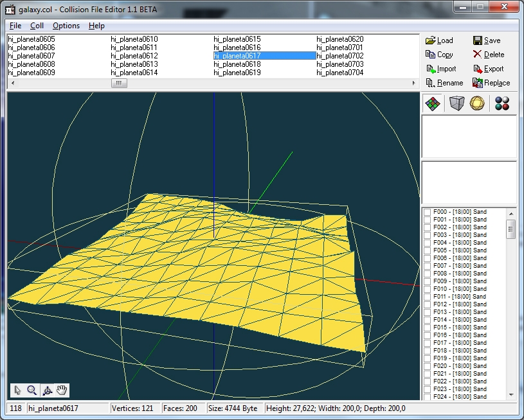The height and width of the screenshot is (420, 524).
Task: Check the F008 Sand face checkbox
Action: click(x=427, y=274)
